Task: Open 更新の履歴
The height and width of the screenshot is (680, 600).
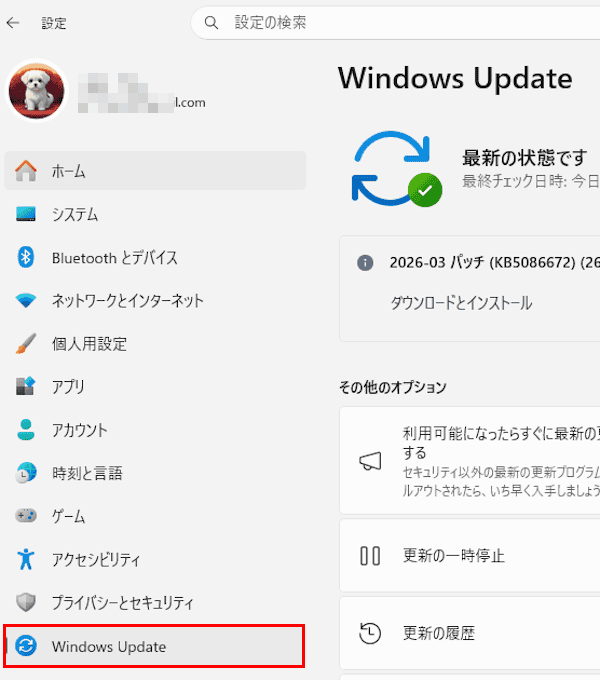Action: 470,633
